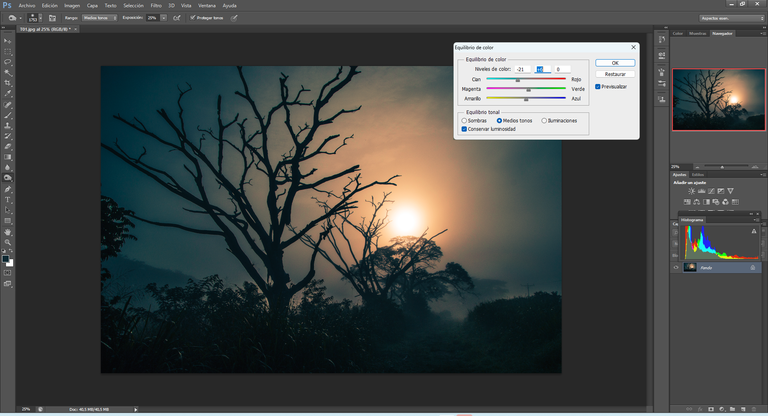768x416 pixels.
Task: Add a Curves adjustment
Action: click(711, 191)
